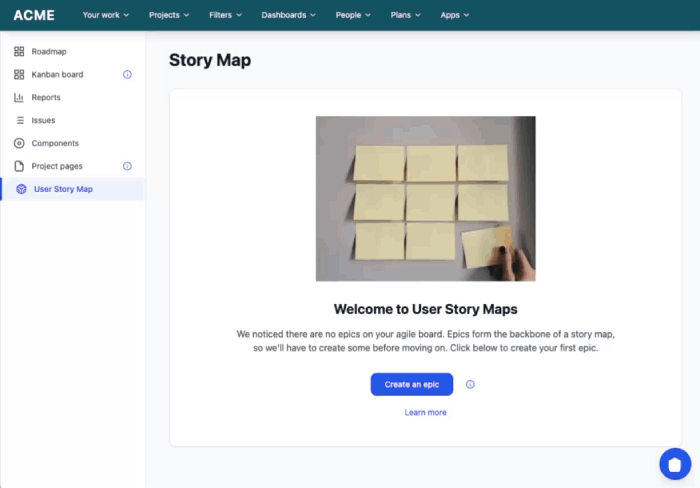Click the Kanban board grid icon
Screen dimensions: 700x488
(19, 74)
